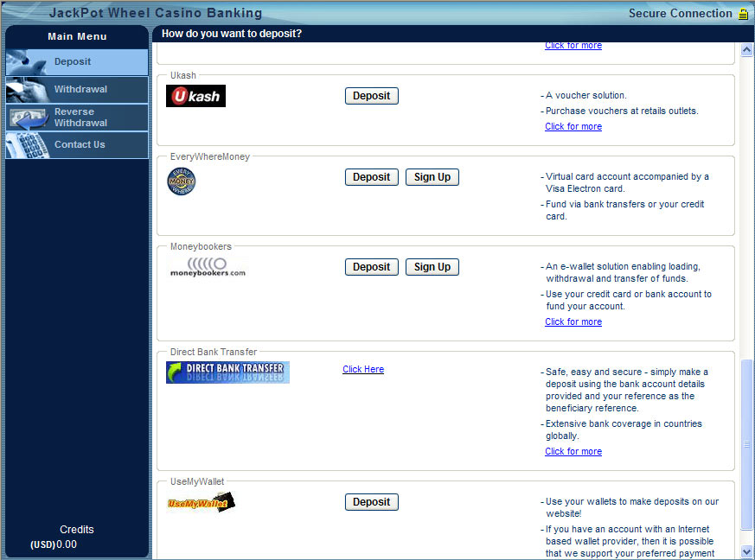Click the Moneybookers logo
The image size is (755, 560).
tap(208, 267)
